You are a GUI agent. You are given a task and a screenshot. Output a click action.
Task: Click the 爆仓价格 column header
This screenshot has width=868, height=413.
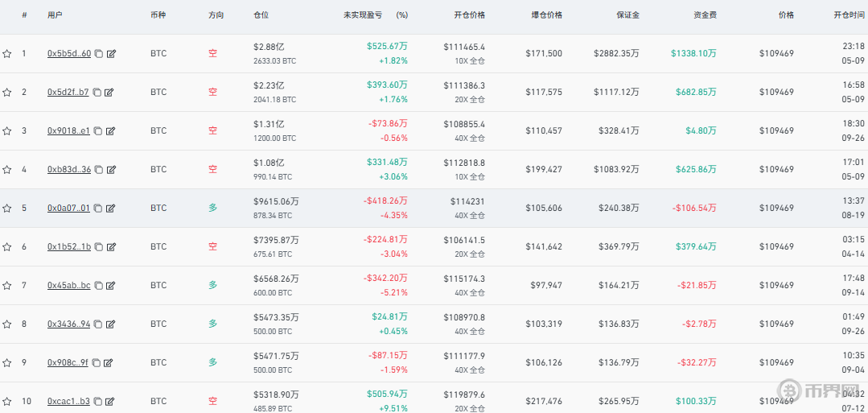(x=547, y=15)
